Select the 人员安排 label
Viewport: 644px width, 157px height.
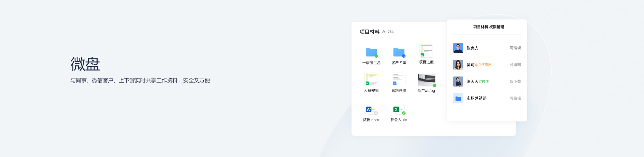tap(371, 91)
